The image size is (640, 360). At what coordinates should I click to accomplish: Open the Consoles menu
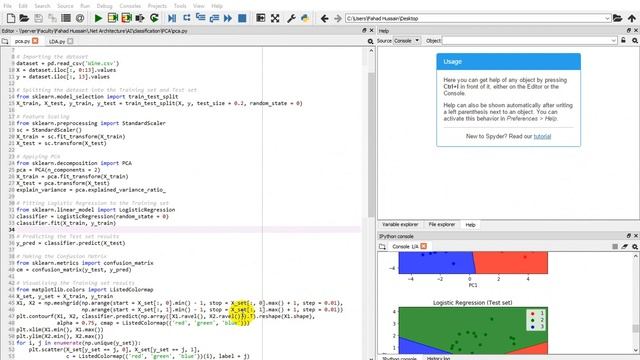pyautogui.click(x=130, y=6)
